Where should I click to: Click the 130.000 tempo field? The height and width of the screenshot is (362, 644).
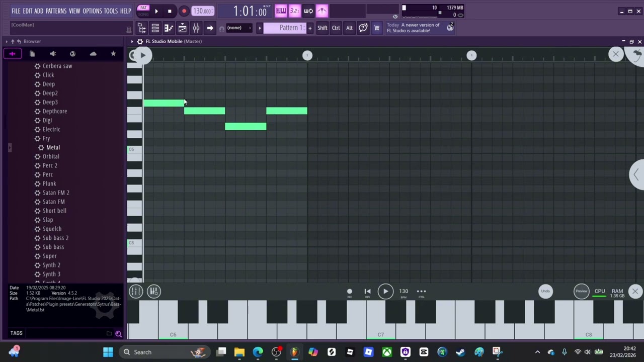click(x=203, y=11)
